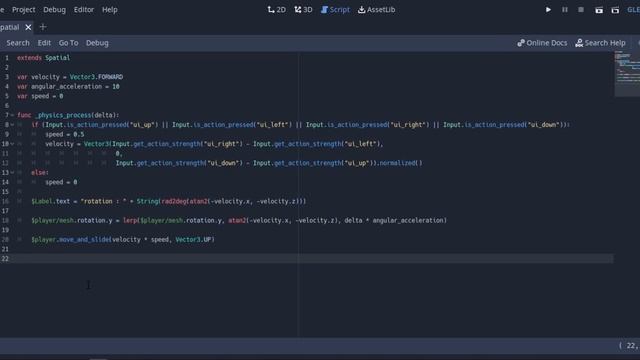This screenshot has height=360, width=640.
Task: Click the lerp rotation.y line 18
Action: [x=239, y=220]
